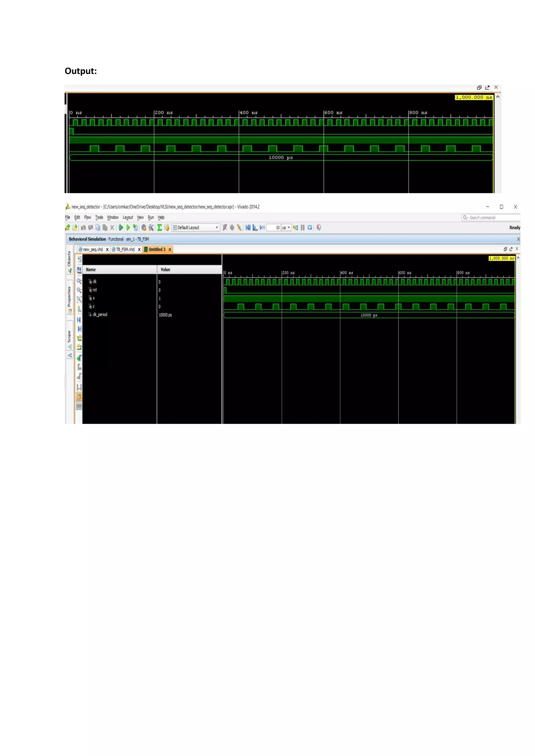Select the x signal row
This screenshot has width=535, height=756.
[x=152, y=298]
